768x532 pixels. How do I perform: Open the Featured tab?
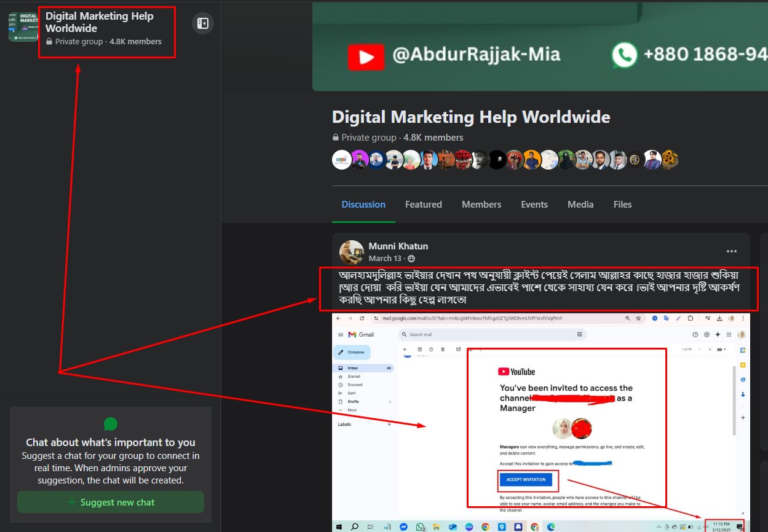424,205
